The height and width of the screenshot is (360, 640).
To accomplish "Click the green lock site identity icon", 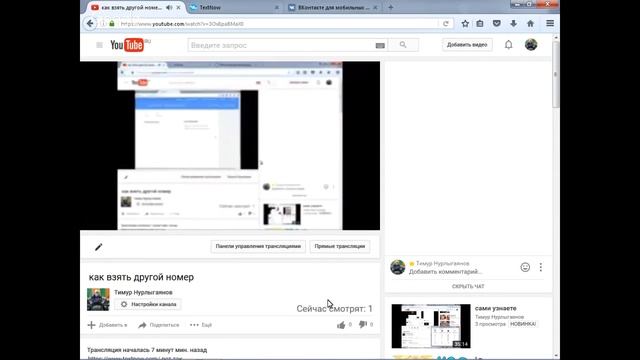I will pos(112,24).
